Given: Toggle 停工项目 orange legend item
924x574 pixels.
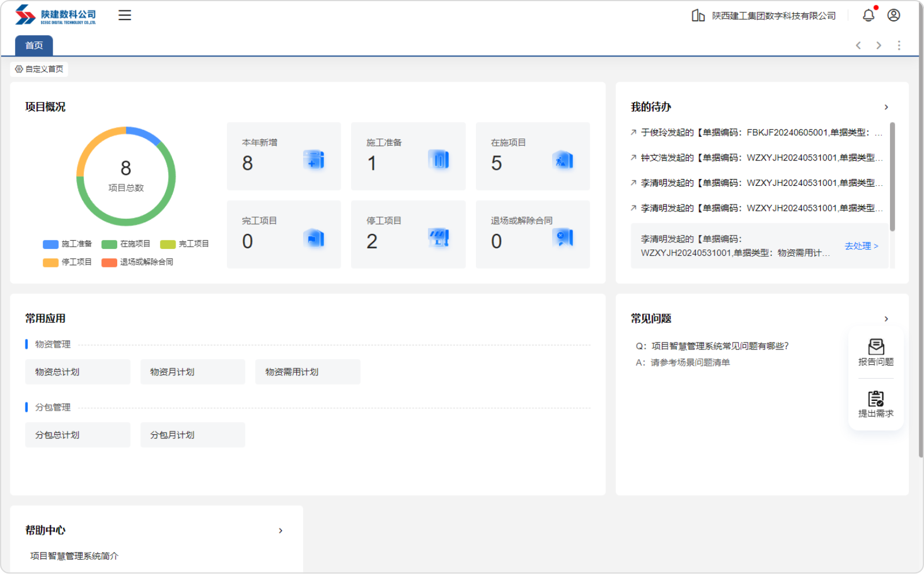Looking at the screenshot, I should tap(68, 262).
